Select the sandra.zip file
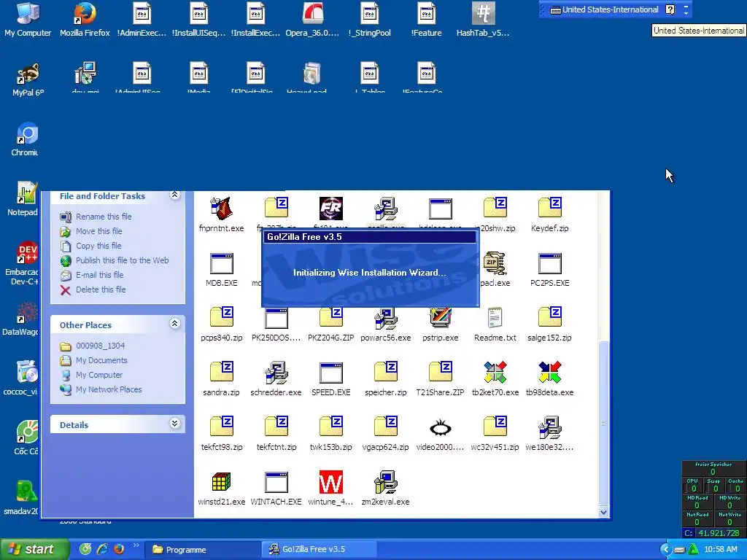747x560 pixels. point(222,373)
